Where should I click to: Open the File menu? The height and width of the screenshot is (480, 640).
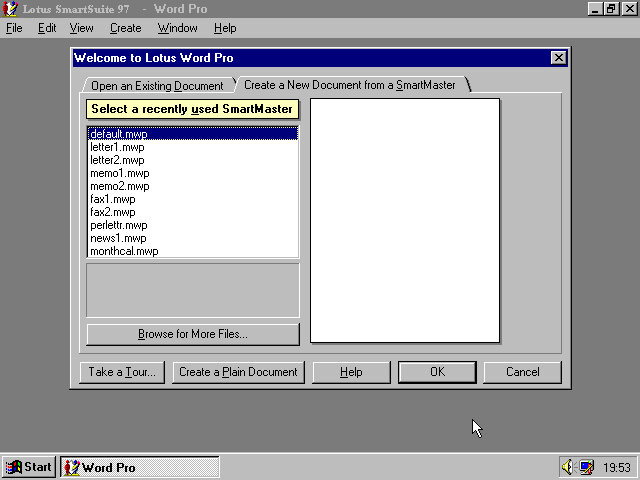(14, 28)
